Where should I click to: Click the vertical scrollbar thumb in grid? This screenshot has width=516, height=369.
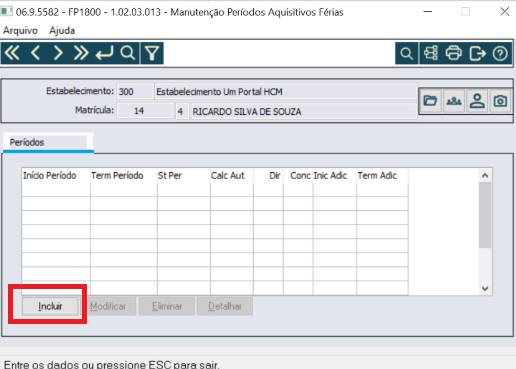[x=485, y=215]
